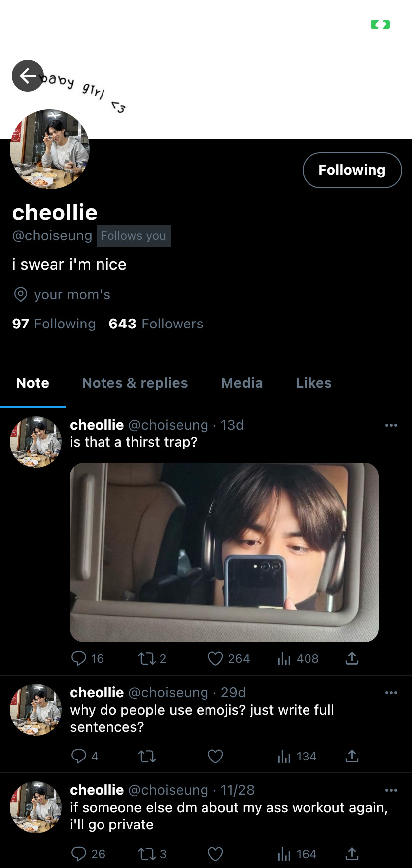Open the 643 Followers list

[x=156, y=324]
